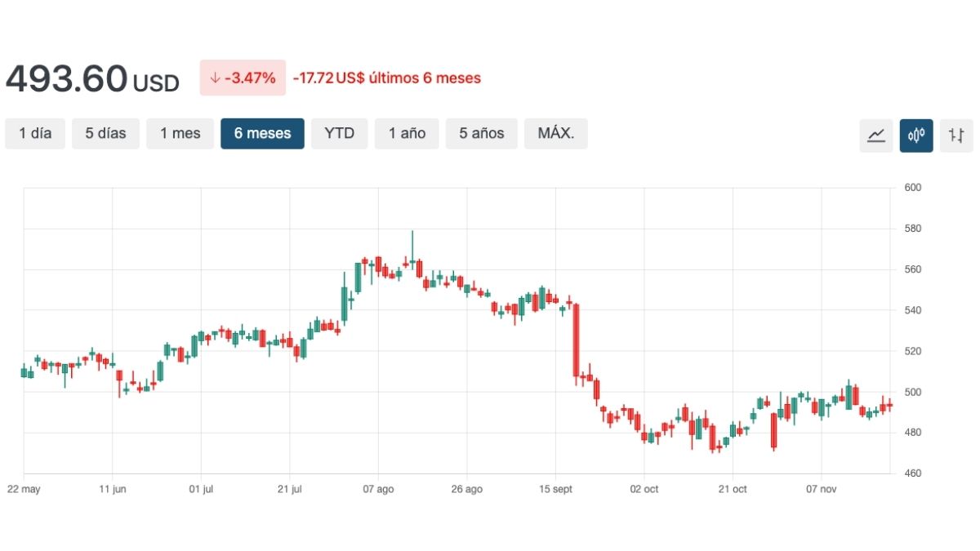Click the 600 price axis label

[913, 188]
